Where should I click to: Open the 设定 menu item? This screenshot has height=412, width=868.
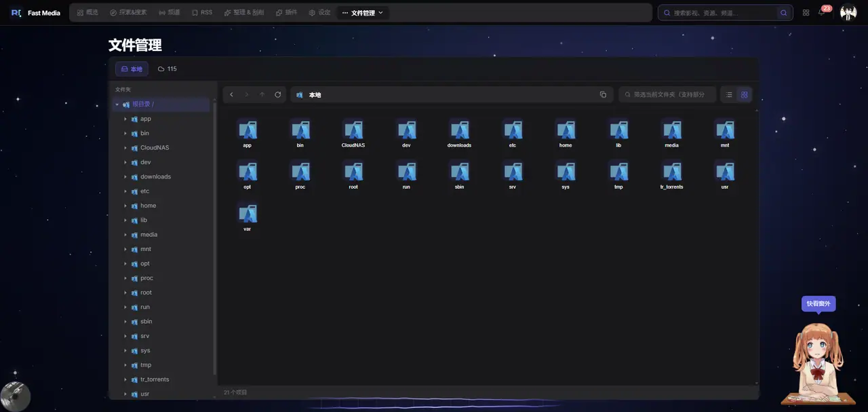[x=319, y=12]
